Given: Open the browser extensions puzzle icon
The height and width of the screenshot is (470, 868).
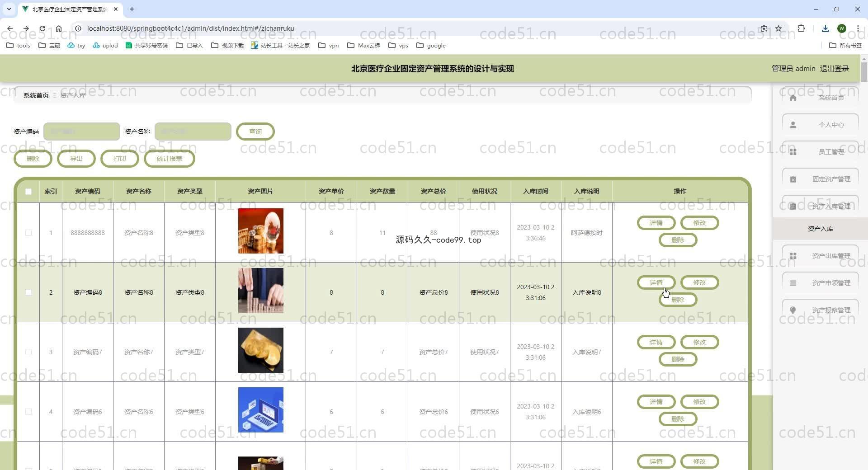Looking at the screenshot, I should coord(801,28).
